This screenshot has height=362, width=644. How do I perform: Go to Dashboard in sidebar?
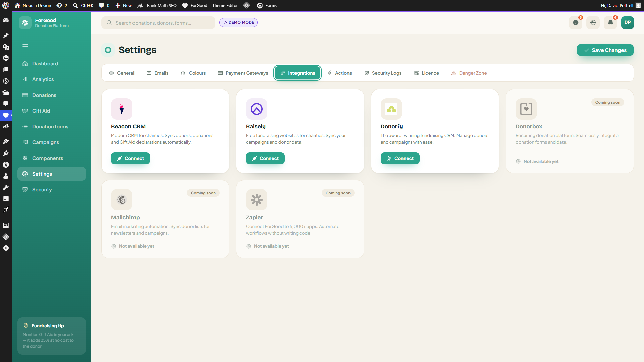point(52,64)
